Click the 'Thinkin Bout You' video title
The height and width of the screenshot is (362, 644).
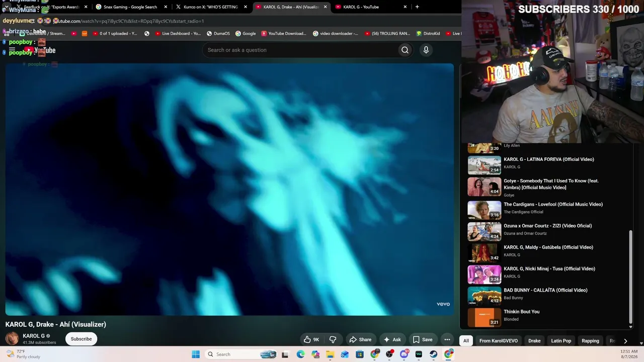pos(521,312)
